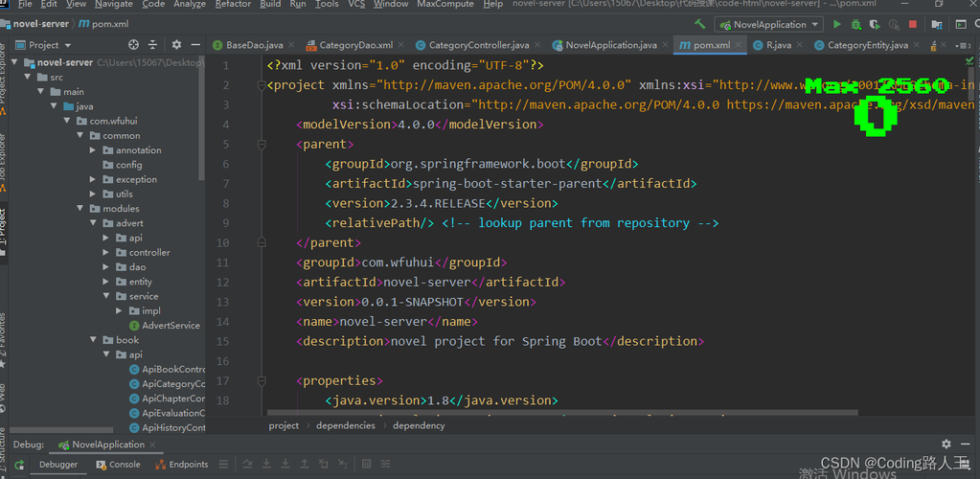The image size is (980, 479).
Task: Stop the running application with red square
Action: (913, 24)
